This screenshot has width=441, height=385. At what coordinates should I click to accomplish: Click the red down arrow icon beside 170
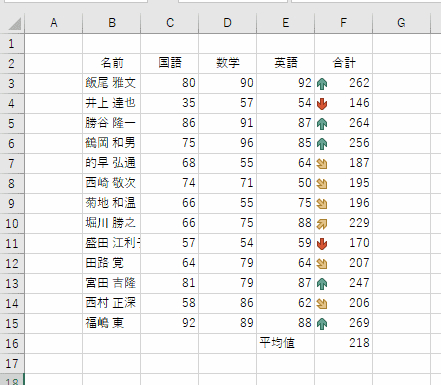[322, 244]
